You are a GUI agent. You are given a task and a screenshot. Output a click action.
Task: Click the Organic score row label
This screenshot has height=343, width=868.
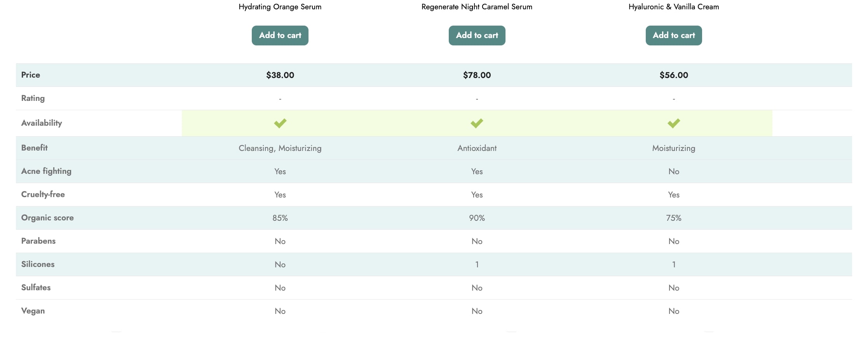pos(47,218)
